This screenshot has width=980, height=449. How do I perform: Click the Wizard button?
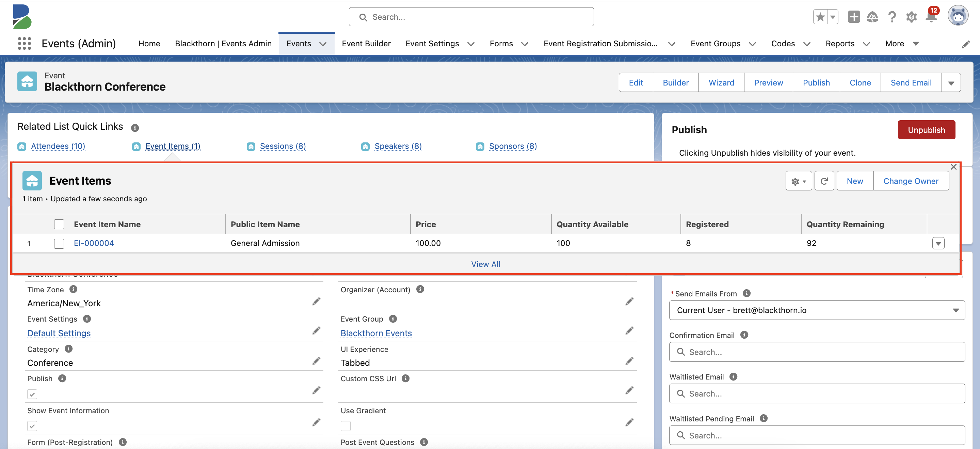pyautogui.click(x=721, y=83)
